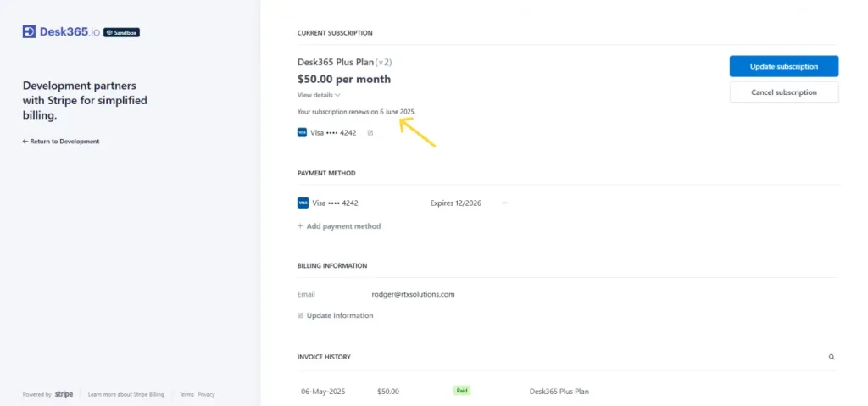This screenshot has width=868, height=406.
Task: Click the Add payment method link
Action: [x=339, y=226]
